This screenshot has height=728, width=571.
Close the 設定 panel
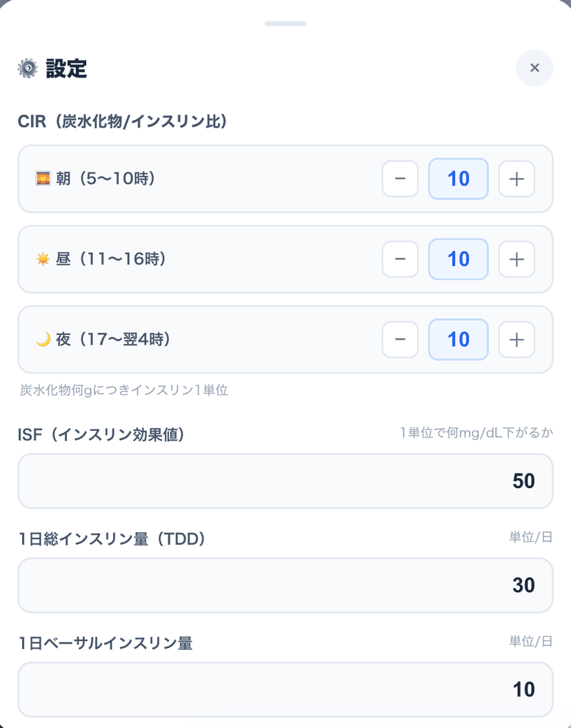(534, 68)
